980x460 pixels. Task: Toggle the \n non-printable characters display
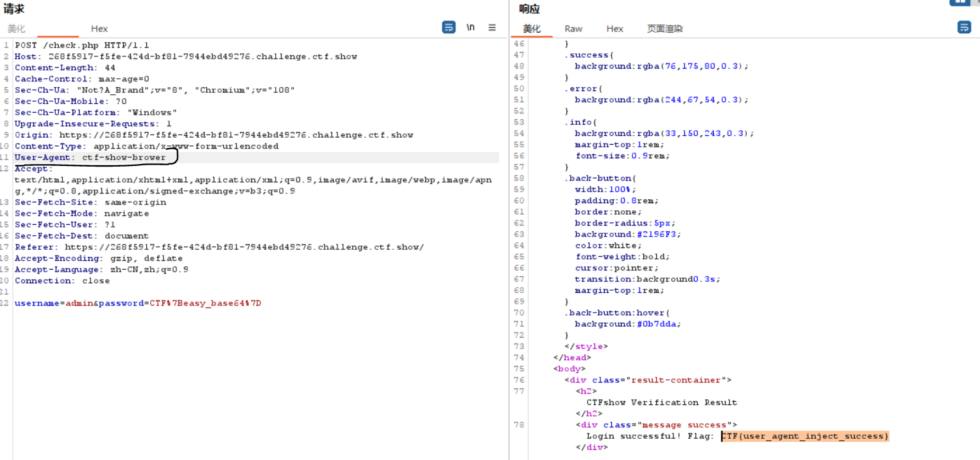(x=471, y=27)
